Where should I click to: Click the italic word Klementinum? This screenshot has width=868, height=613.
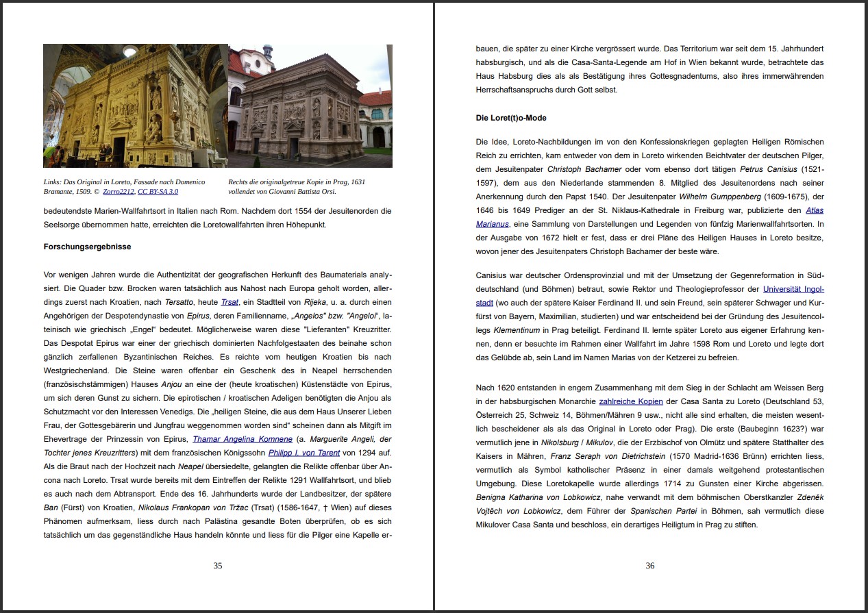498,330
